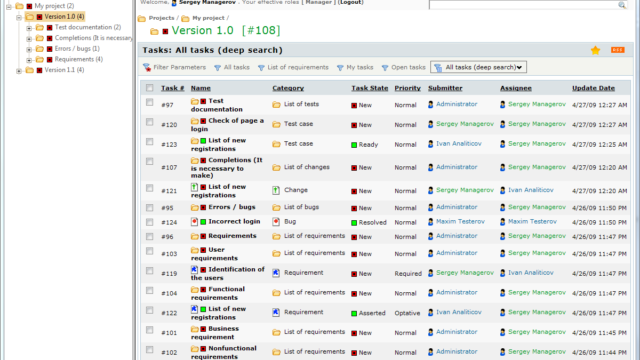Click green Asserted state icon in row #122

[354, 313]
